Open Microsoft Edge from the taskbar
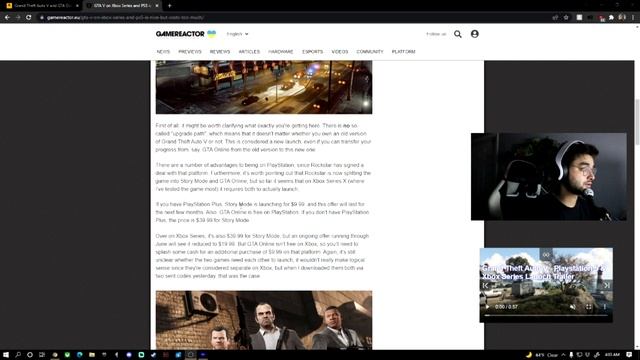 pyautogui.click(x=80, y=355)
